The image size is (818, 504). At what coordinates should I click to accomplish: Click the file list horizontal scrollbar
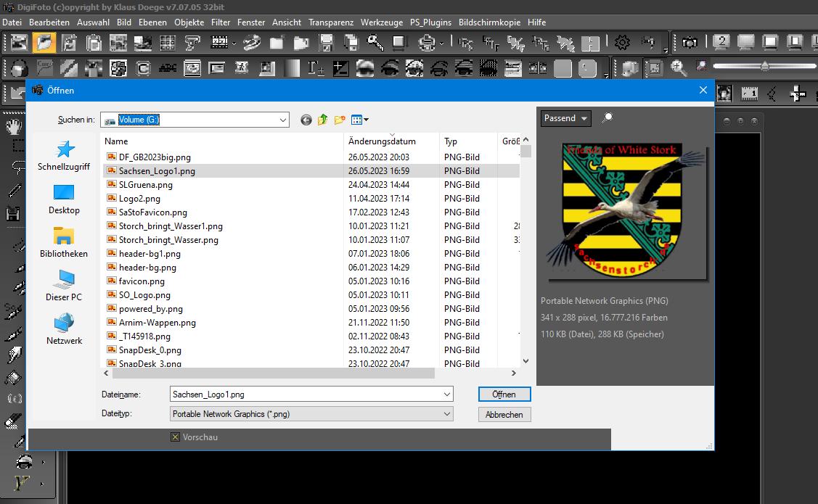click(274, 373)
